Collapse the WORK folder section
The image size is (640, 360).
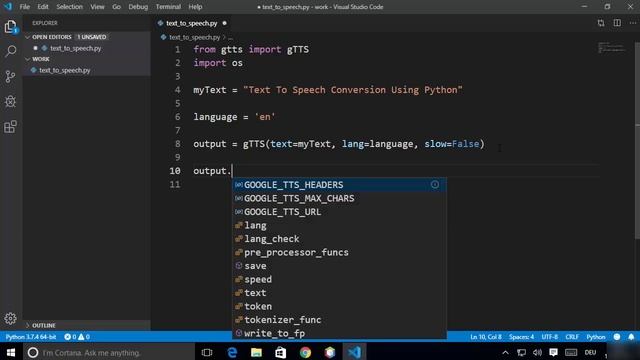[x=87, y=59]
